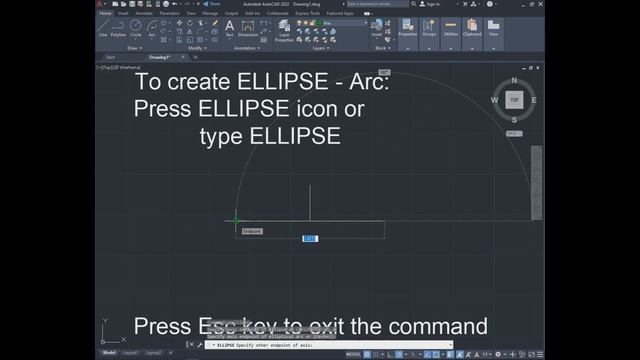Switch to the Home ribbon tab
This screenshot has width=640, height=360.
pyautogui.click(x=105, y=13)
